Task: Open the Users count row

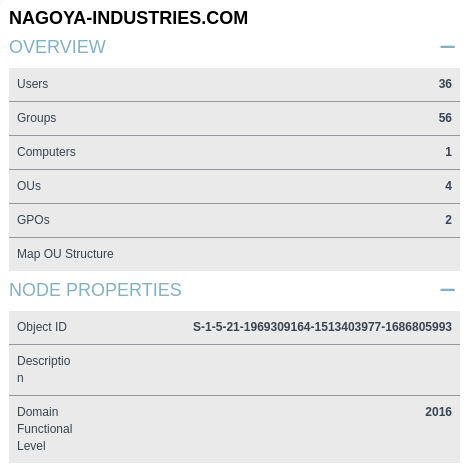Action: [234, 84]
